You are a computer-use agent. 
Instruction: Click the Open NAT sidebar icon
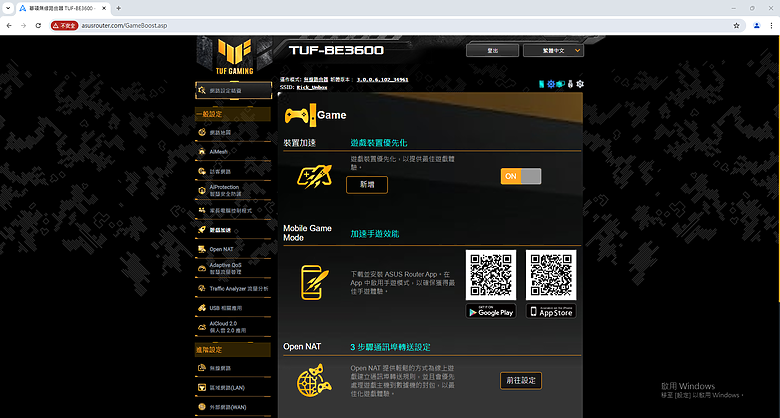202,249
